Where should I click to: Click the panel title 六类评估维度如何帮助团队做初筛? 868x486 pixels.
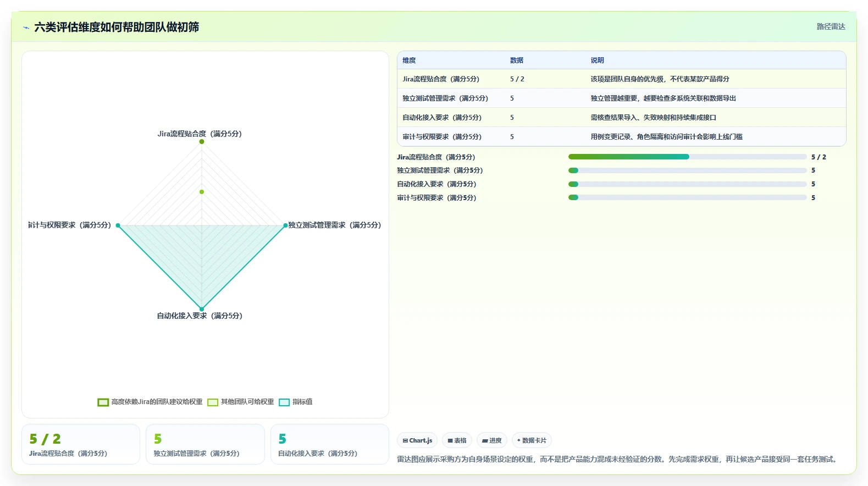click(x=117, y=27)
